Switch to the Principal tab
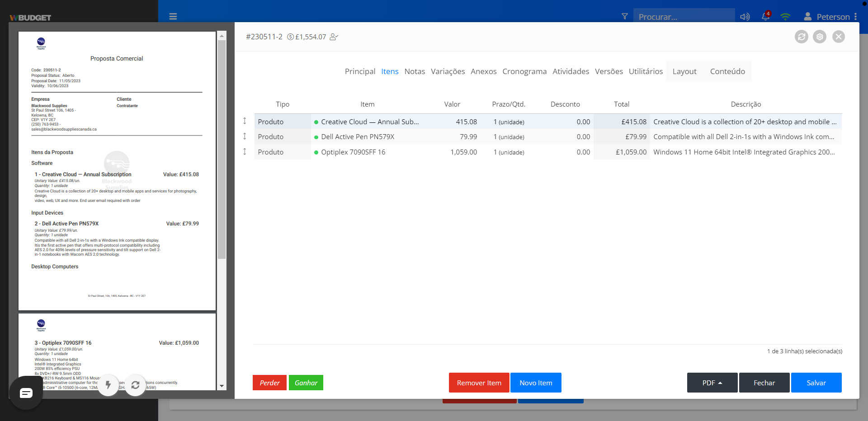The image size is (868, 421). pyautogui.click(x=360, y=71)
